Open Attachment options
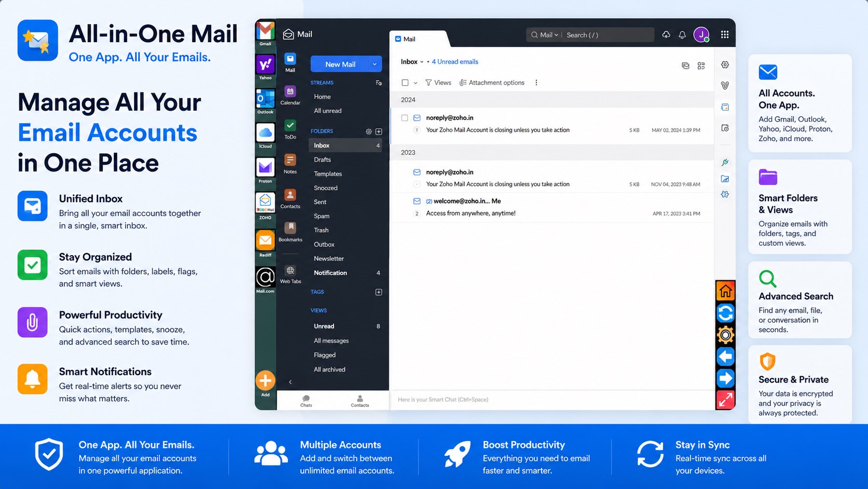Screen dimensions: 868x489 pos(492,83)
